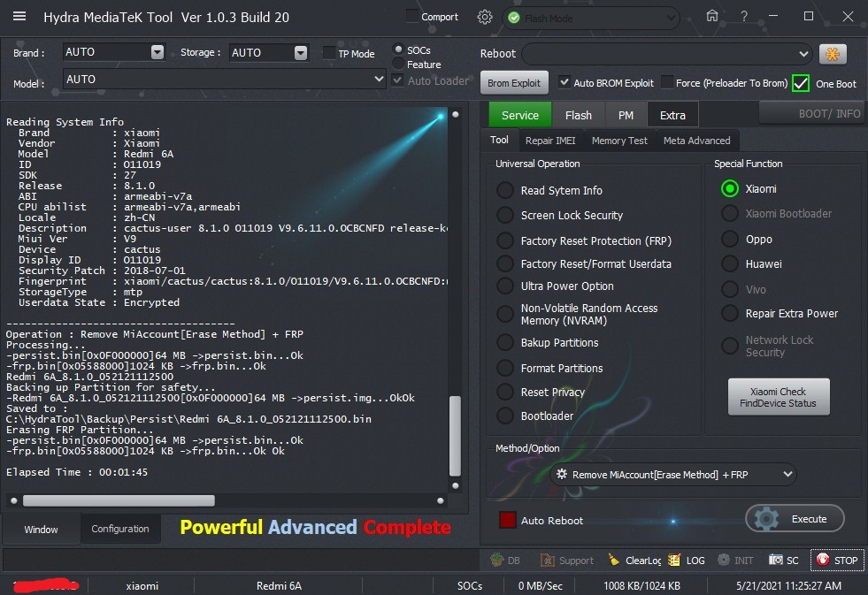Click the log horizontal scrollbar thumb
This screenshot has height=595, width=868.
pyautogui.click(x=119, y=500)
